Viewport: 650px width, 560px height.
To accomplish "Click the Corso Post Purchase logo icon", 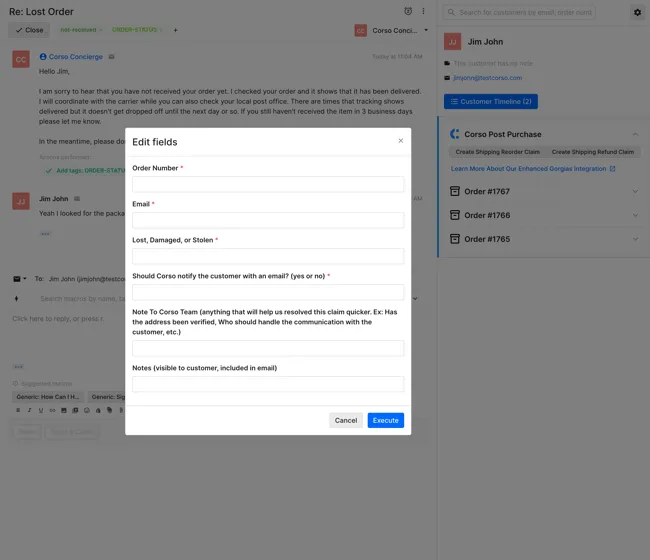I will [455, 134].
